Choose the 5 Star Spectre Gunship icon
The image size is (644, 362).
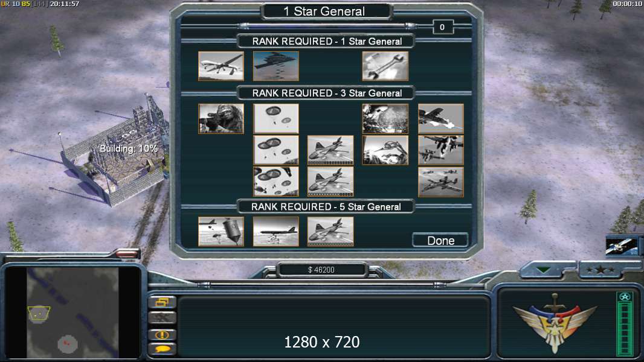pos(330,232)
